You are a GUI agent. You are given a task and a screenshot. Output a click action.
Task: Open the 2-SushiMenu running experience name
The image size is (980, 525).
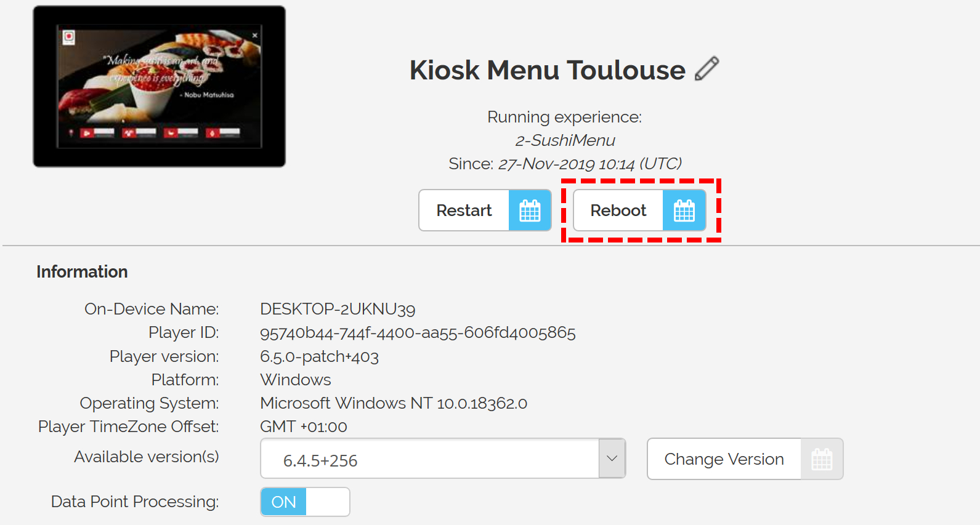565,140
